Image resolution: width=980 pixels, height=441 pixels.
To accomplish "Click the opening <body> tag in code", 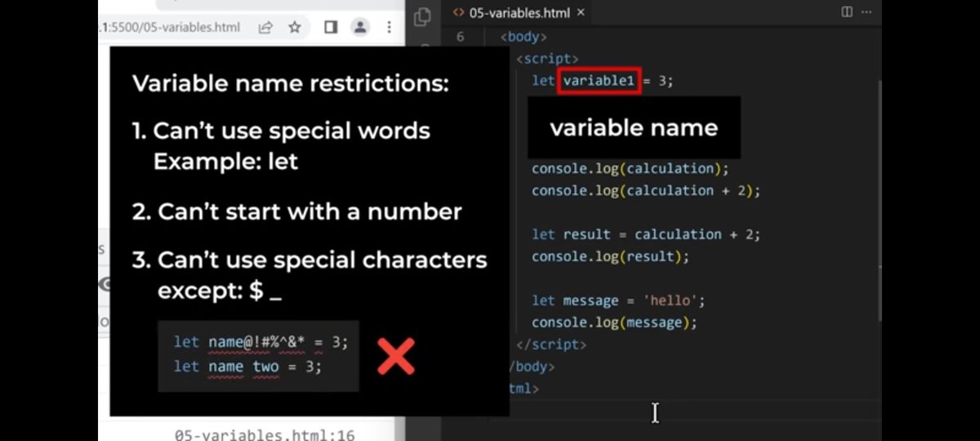I will (523, 37).
